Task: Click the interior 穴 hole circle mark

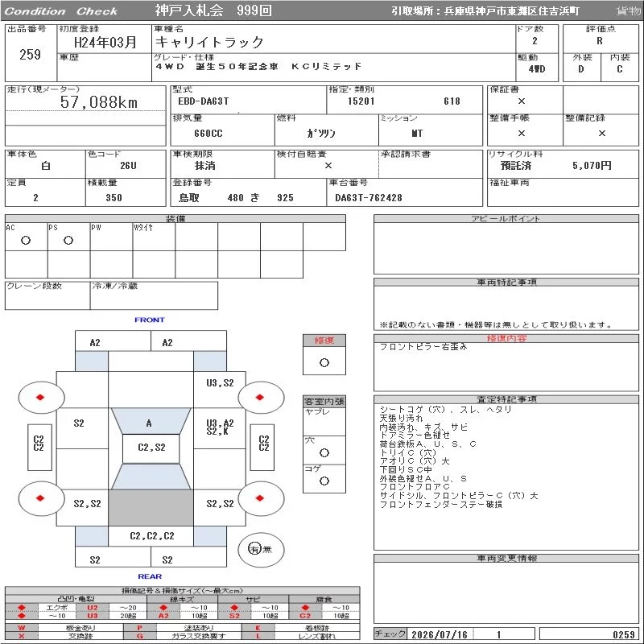Action: [324, 452]
